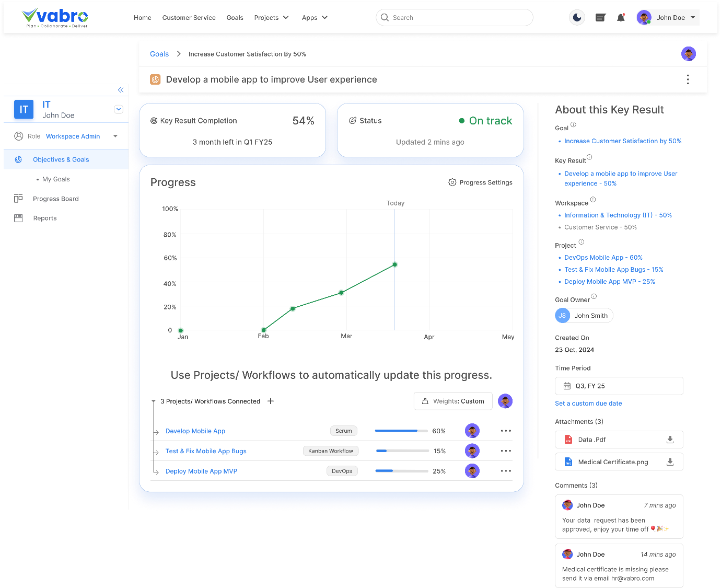Image resolution: width=721 pixels, height=588 pixels.
Task: Click the DevOps tag on Deploy Mobile App MVP
Action: click(x=342, y=471)
